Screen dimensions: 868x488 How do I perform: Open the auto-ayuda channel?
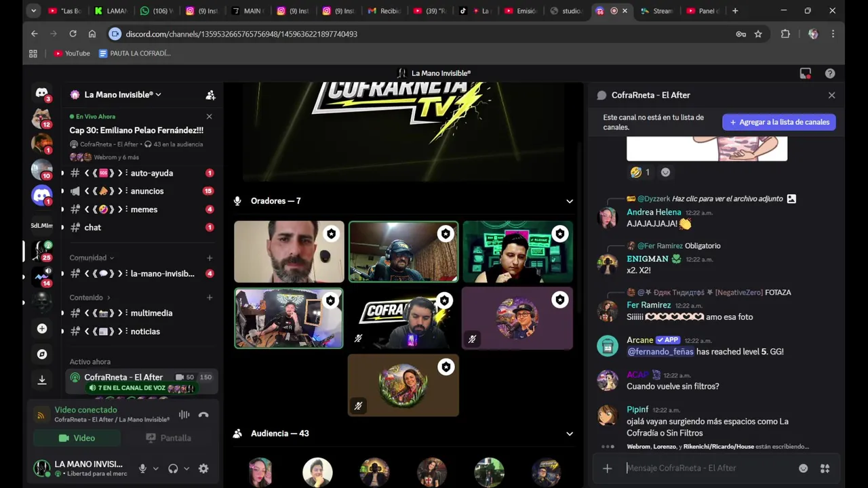(x=141, y=174)
